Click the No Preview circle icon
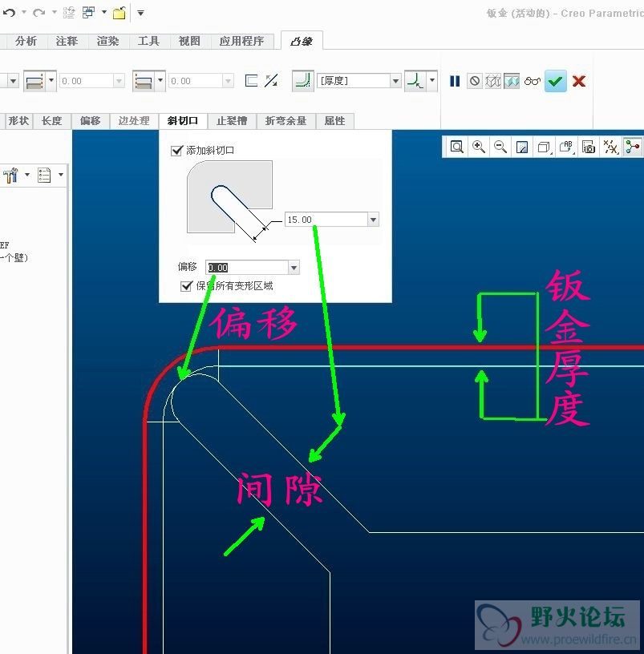The image size is (644, 654). pos(475,80)
